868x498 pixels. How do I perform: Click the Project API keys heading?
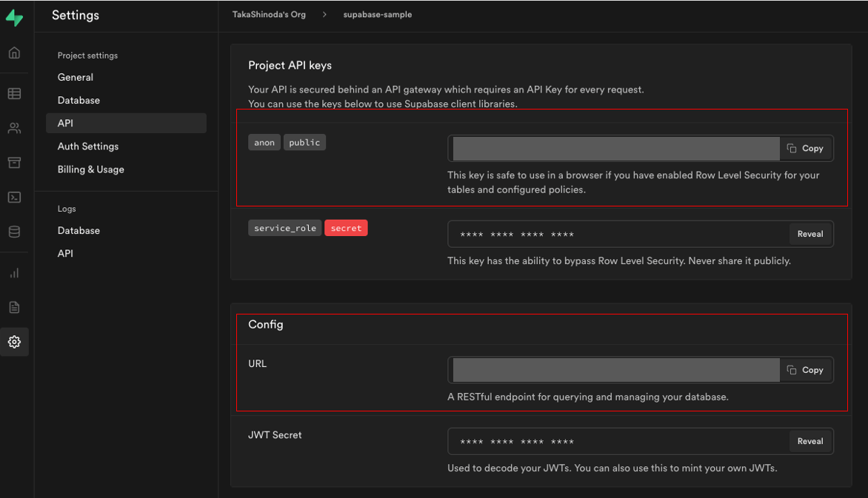coord(290,65)
